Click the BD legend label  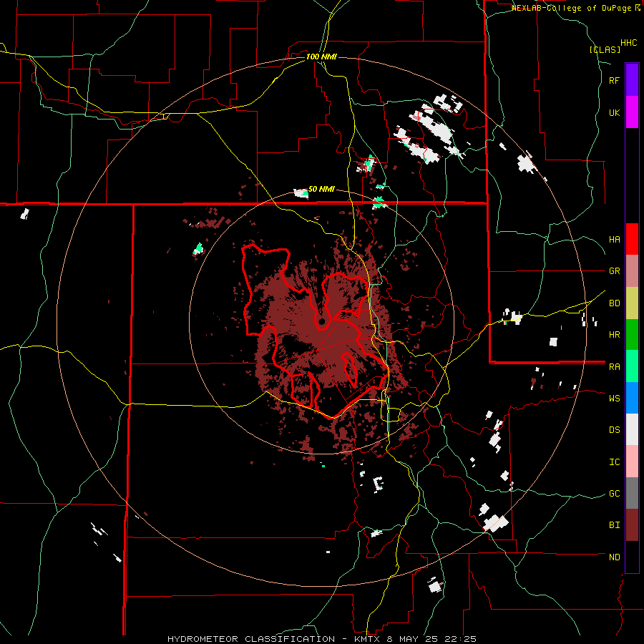pyautogui.click(x=614, y=303)
